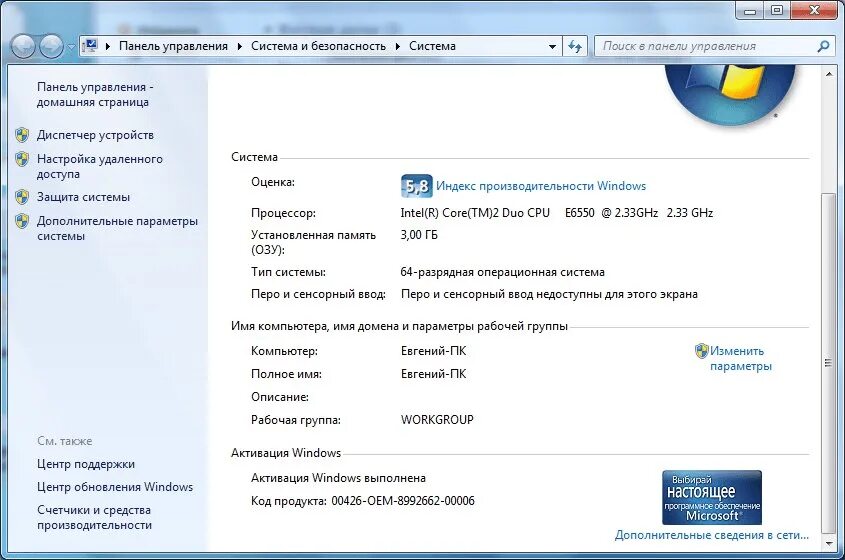
Task: Click Изменить параметры link
Action: click(740, 358)
